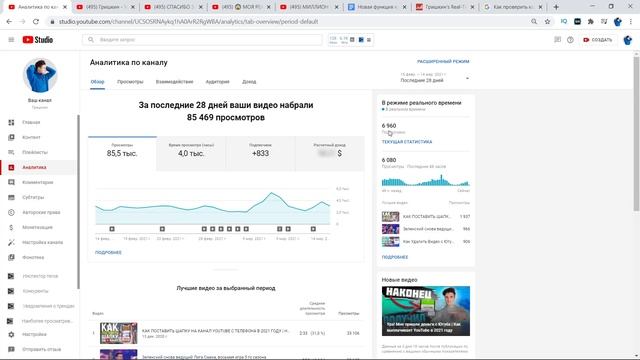
Task: Select Аналитика in the left sidebar
Action: tap(34, 167)
